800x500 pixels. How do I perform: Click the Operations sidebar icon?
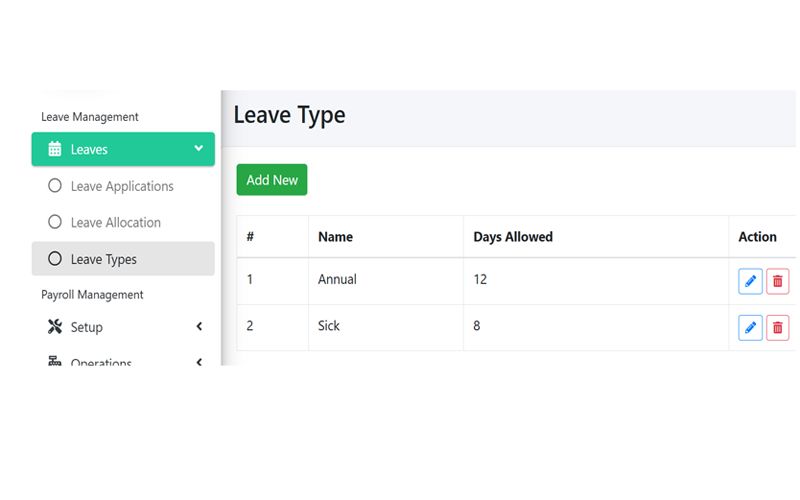55,361
